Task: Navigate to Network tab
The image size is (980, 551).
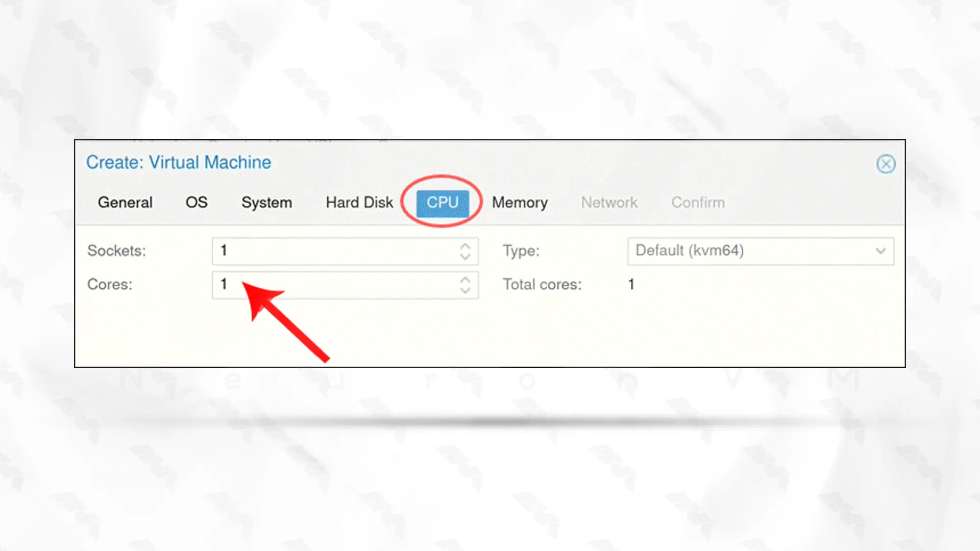Action: (608, 201)
